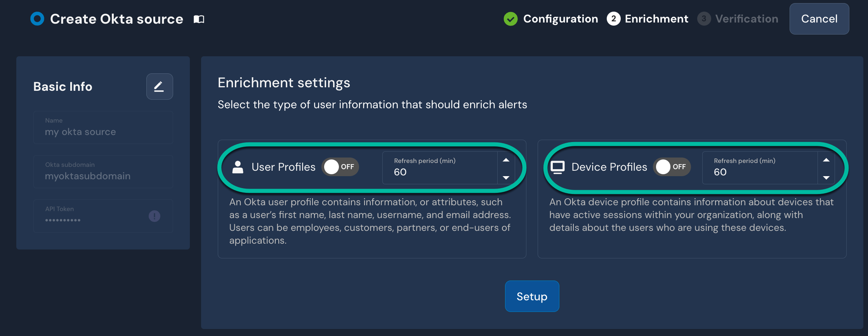Image resolution: width=868 pixels, height=336 pixels.
Task: Click the API Token warning icon
Action: (x=155, y=216)
